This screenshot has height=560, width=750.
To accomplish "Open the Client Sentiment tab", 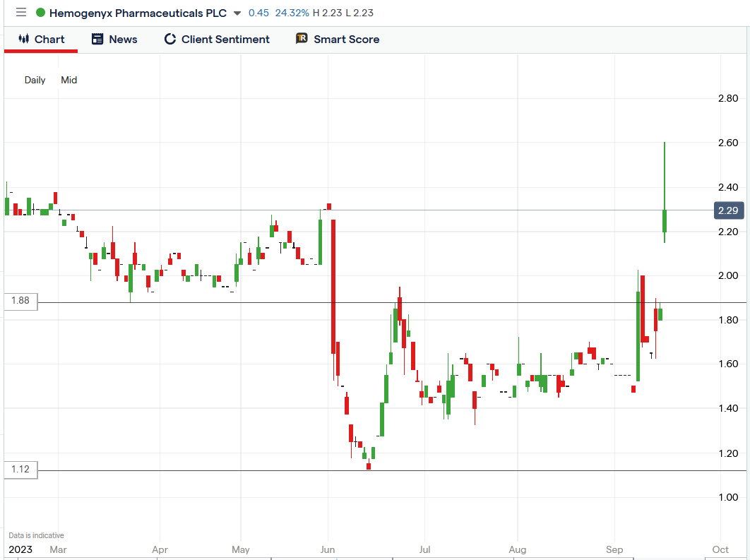I will pos(217,40).
